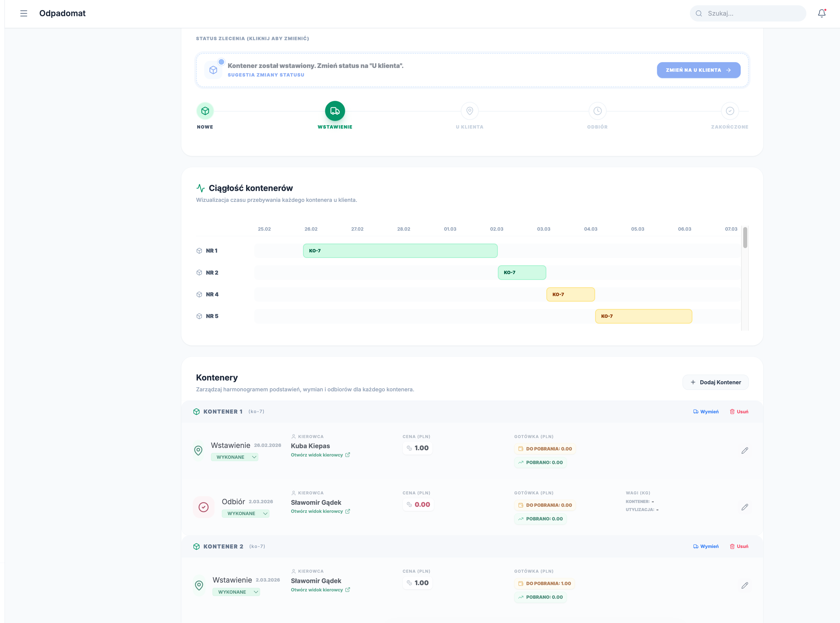Click the yellow KO-7 bar in NR 5 row

(643, 316)
